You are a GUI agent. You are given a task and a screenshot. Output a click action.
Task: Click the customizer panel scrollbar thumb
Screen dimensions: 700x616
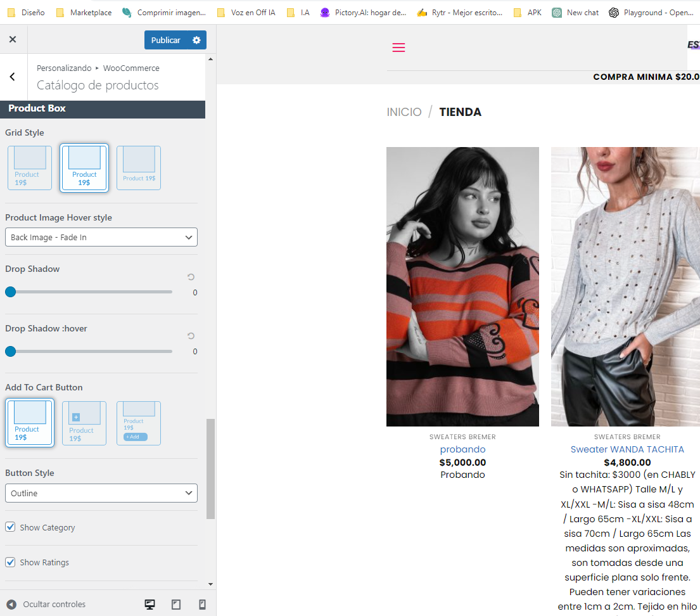211,469
